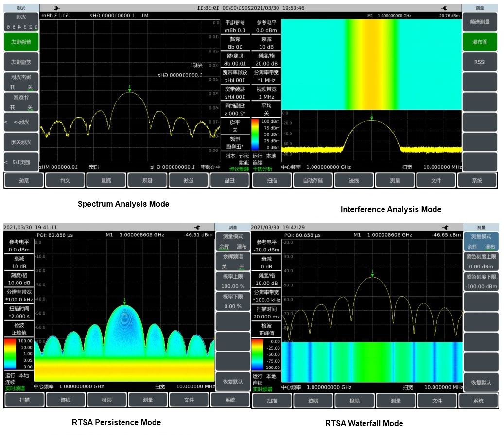Toggle 测量模式 余辉/瀑布 in RTSA Waterfall panel

[x=480, y=241]
